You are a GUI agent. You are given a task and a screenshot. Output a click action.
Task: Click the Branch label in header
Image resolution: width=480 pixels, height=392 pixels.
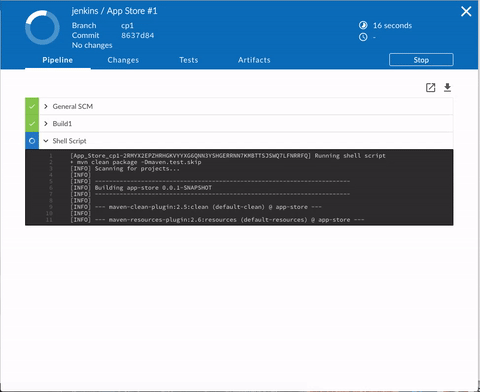(84, 26)
